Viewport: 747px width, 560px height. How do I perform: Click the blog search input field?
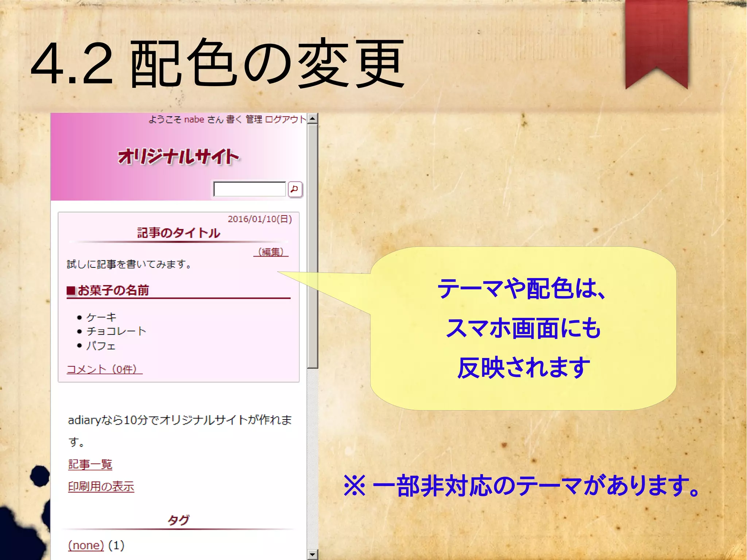point(249,189)
